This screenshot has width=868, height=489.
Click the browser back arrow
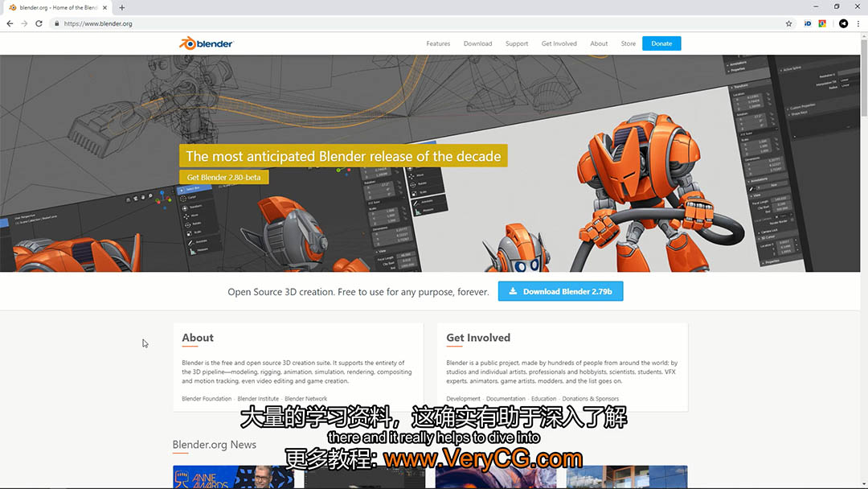[10, 24]
